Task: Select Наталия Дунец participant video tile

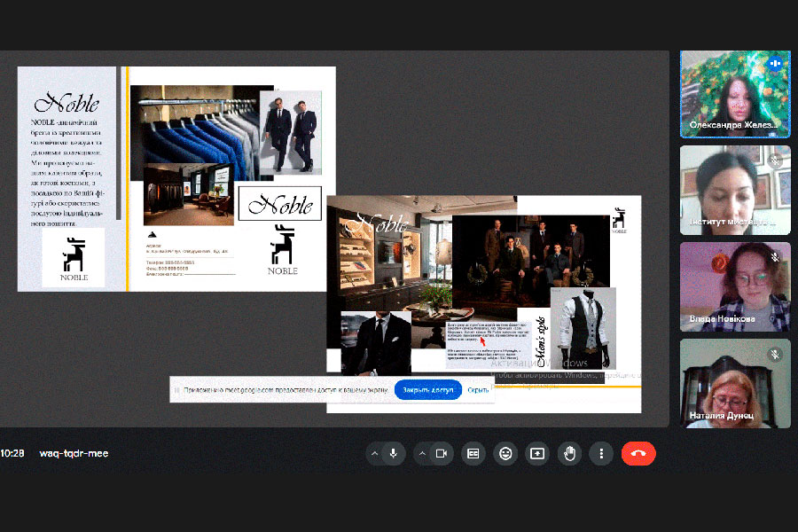Action: 734,383
